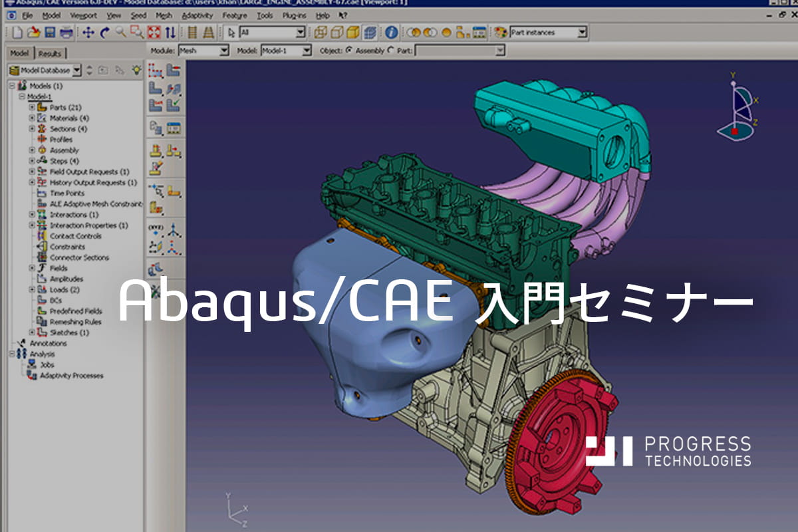Image resolution: width=798 pixels, height=532 pixels.
Task: Open the Model Database dropdown
Action: (45, 70)
